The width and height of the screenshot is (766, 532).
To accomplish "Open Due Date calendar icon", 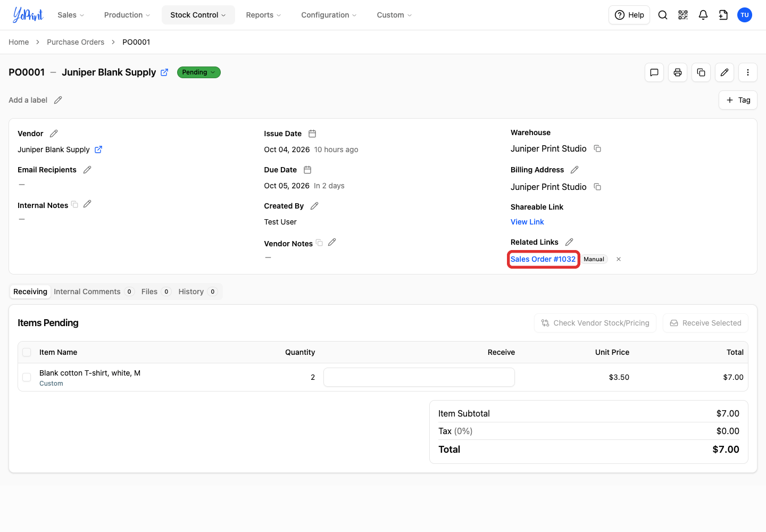I will [307, 170].
